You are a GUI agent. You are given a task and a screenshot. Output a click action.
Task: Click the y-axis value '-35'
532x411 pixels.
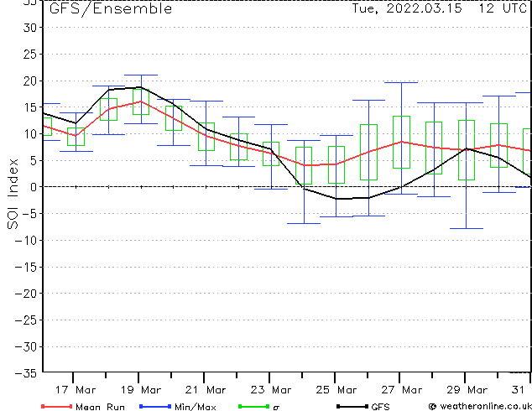click(26, 373)
